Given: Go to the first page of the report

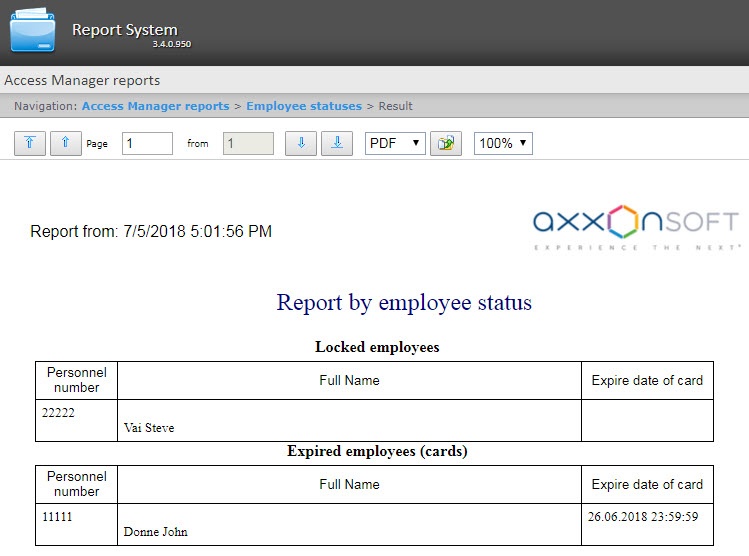Looking at the screenshot, I should [29, 143].
